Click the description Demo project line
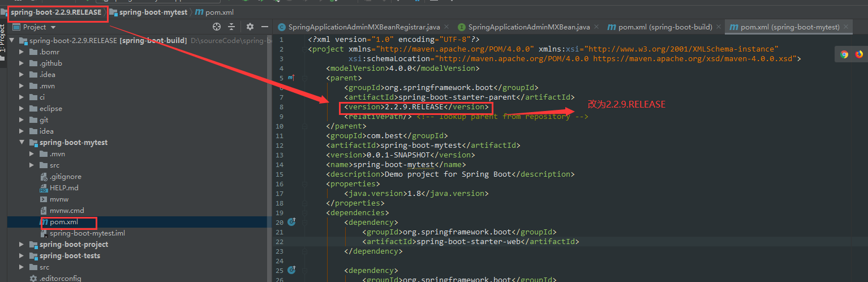 tap(450, 174)
